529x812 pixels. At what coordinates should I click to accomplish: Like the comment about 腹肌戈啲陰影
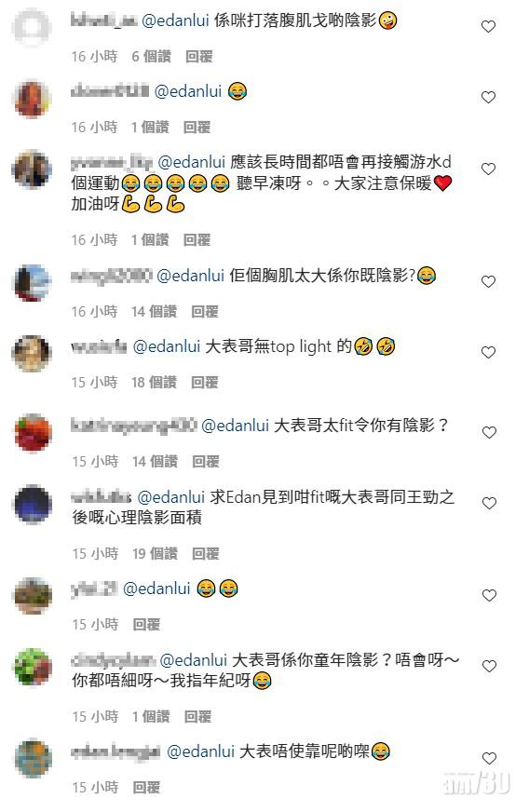click(488, 26)
